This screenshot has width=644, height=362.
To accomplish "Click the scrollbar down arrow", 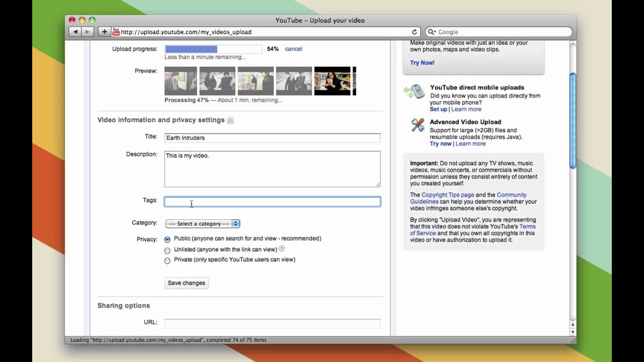I will coord(573,332).
